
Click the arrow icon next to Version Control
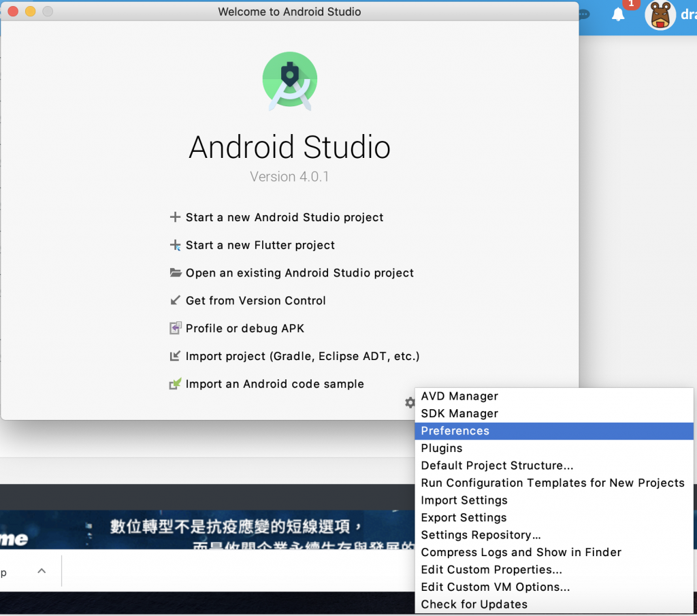click(175, 300)
